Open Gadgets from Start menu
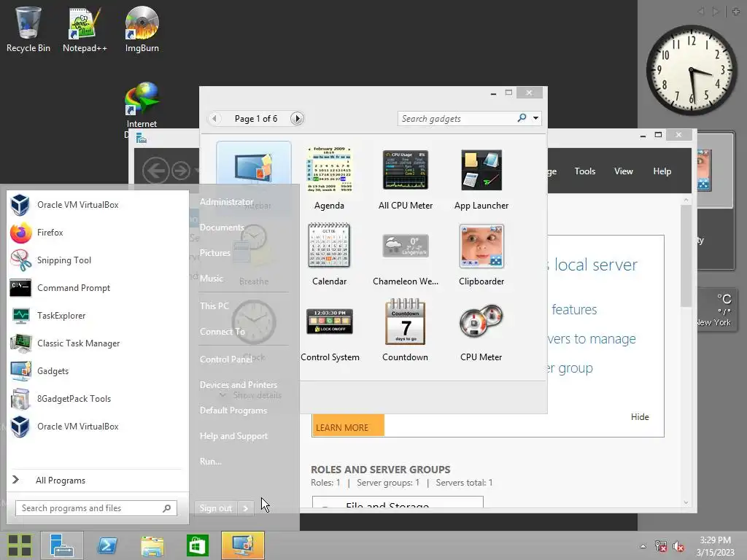Screen dimensions: 747x560 tap(98, 371)
